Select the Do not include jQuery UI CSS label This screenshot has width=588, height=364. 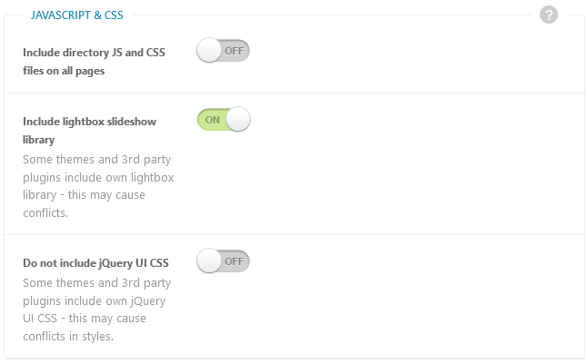95,263
